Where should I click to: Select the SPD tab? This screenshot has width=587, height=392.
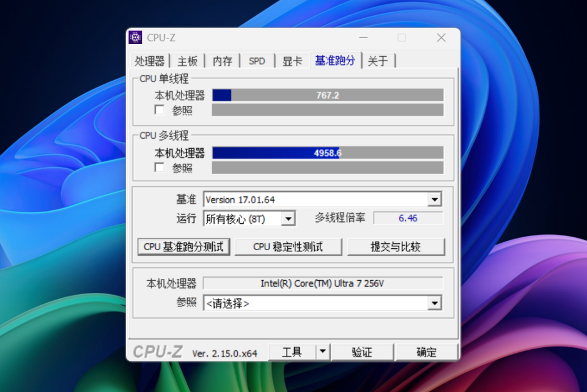[x=257, y=61]
